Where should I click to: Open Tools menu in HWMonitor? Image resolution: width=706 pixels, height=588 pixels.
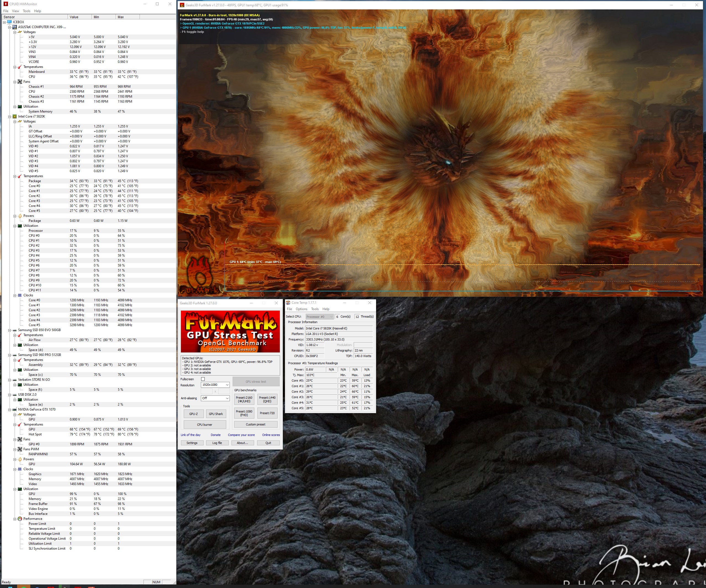pos(26,11)
